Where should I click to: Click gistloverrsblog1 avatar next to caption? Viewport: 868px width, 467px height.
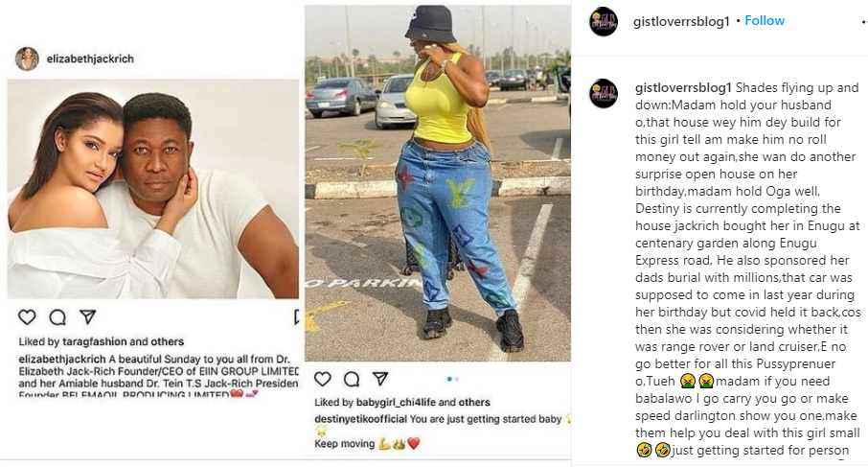(603, 93)
